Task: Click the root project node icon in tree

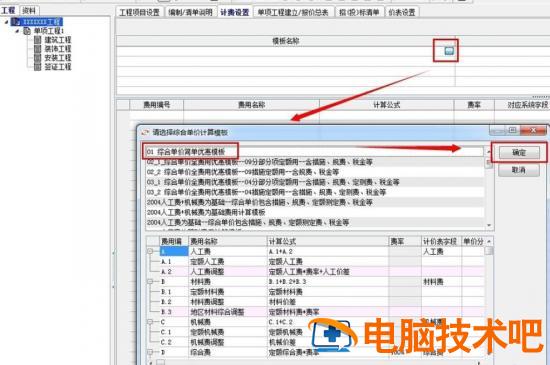Action: (x=16, y=22)
